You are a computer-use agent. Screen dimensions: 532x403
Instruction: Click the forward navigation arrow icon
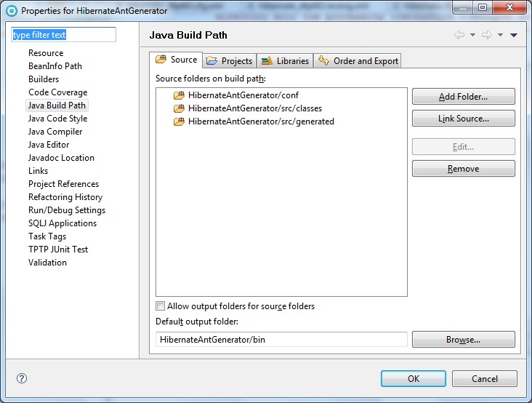pos(487,35)
